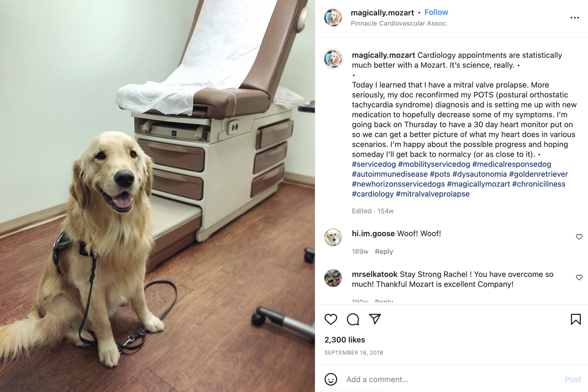Save post with the bookmark icon
Viewport: 588px width, 392px height.
(576, 319)
